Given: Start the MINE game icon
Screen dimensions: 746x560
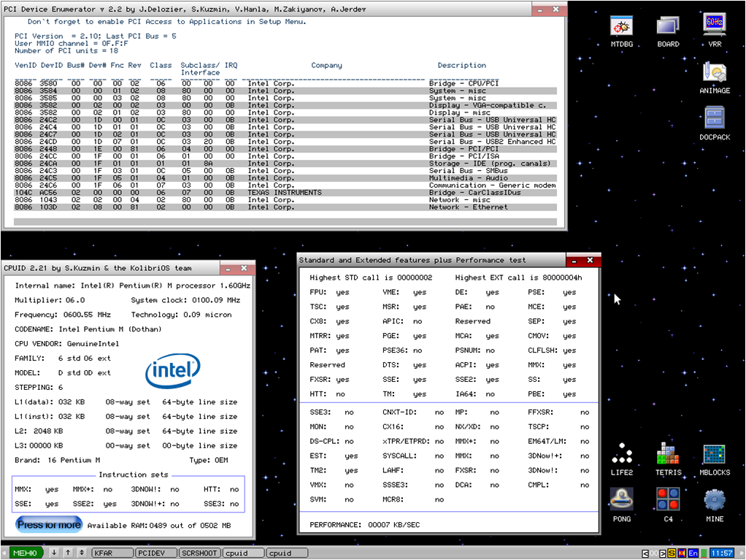Looking at the screenshot, I should pyautogui.click(x=714, y=502).
